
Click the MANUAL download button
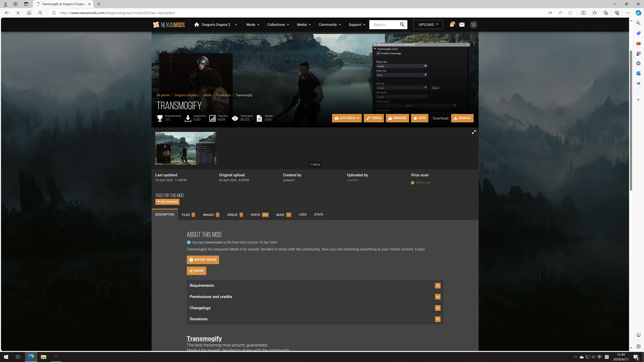point(462,118)
